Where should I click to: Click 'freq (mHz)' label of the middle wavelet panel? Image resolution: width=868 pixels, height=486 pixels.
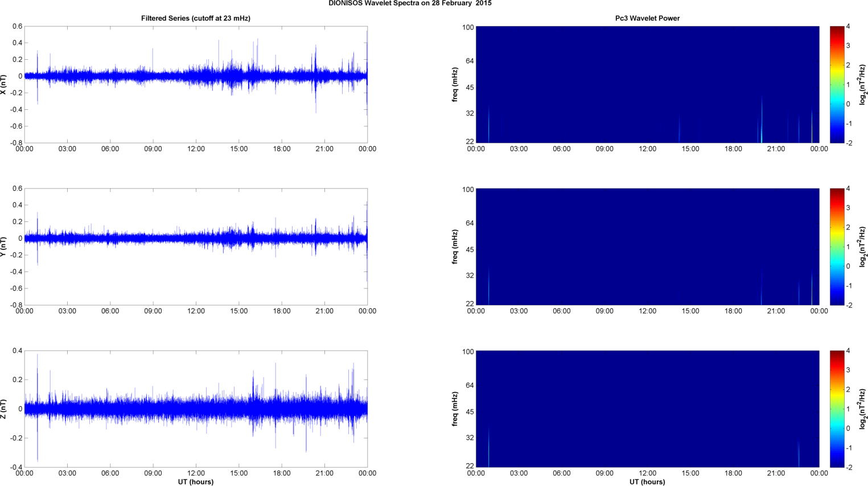(x=455, y=247)
